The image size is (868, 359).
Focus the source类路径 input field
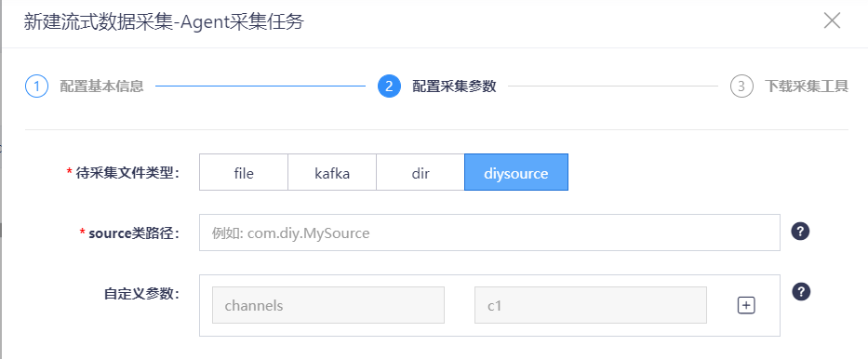pos(489,233)
